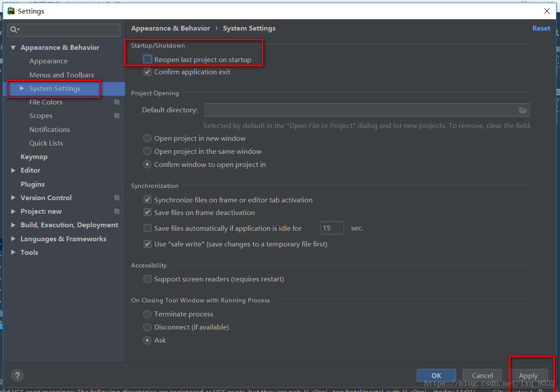The height and width of the screenshot is (392, 560).
Task: Open the Quick Lists settings page
Action: coord(46,143)
